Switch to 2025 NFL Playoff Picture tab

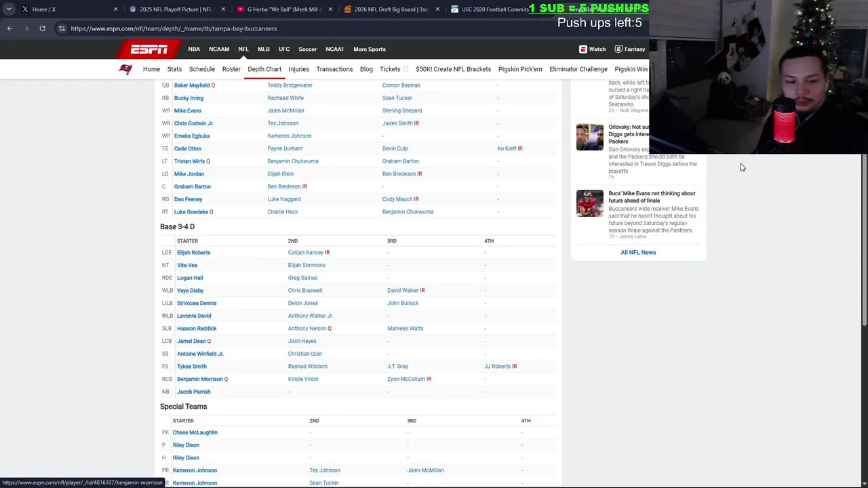pyautogui.click(x=176, y=9)
